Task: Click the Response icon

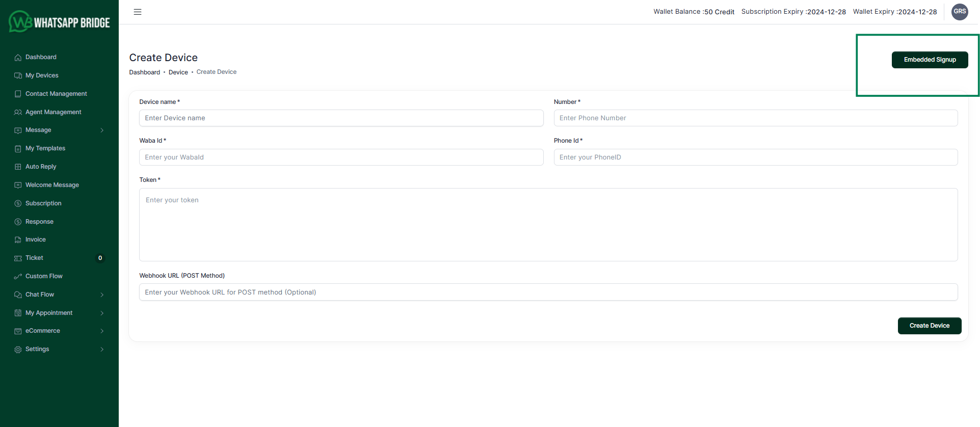Action: (18, 222)
